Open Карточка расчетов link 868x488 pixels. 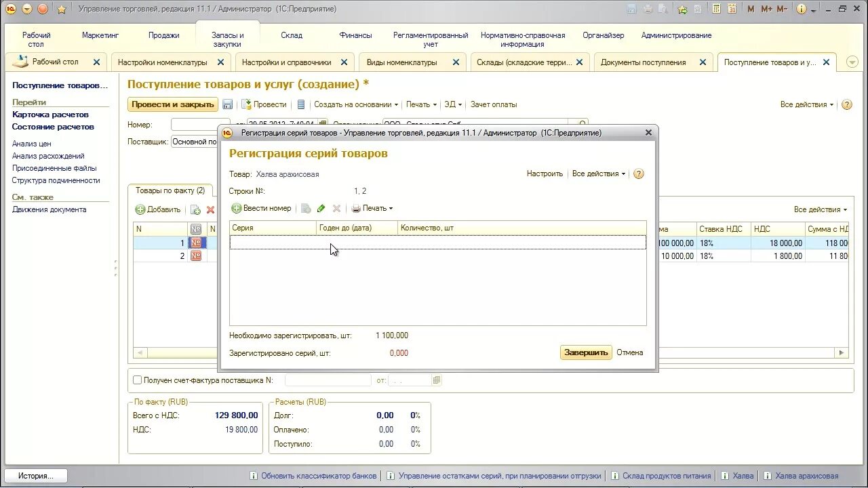(50, 115)
